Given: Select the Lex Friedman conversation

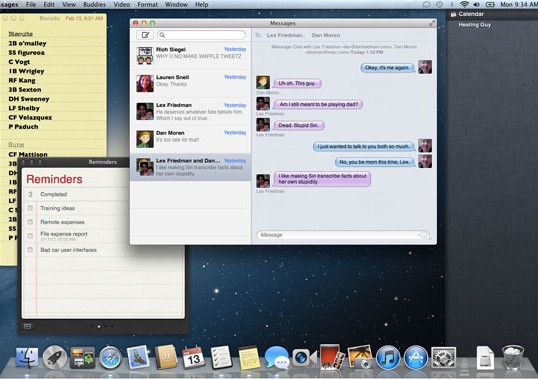Looking at the screenshot, I should pos(191,111).
